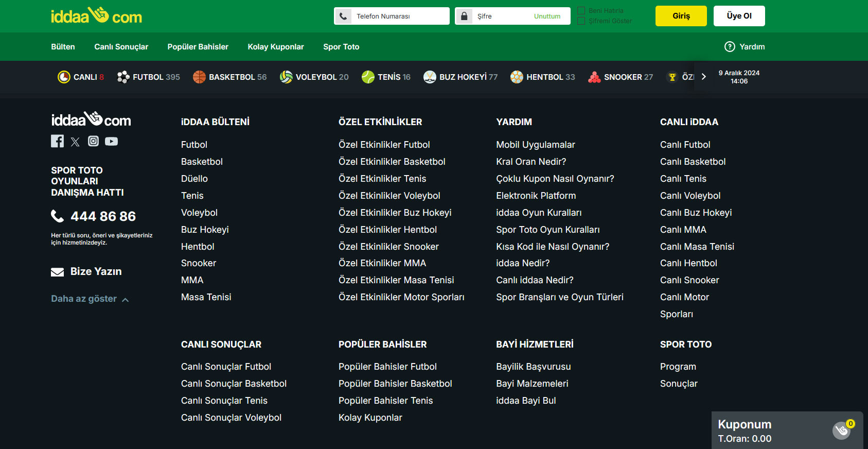
Task: Open the Kolay Kuponlar menu item
Action: tap(276, 47)
